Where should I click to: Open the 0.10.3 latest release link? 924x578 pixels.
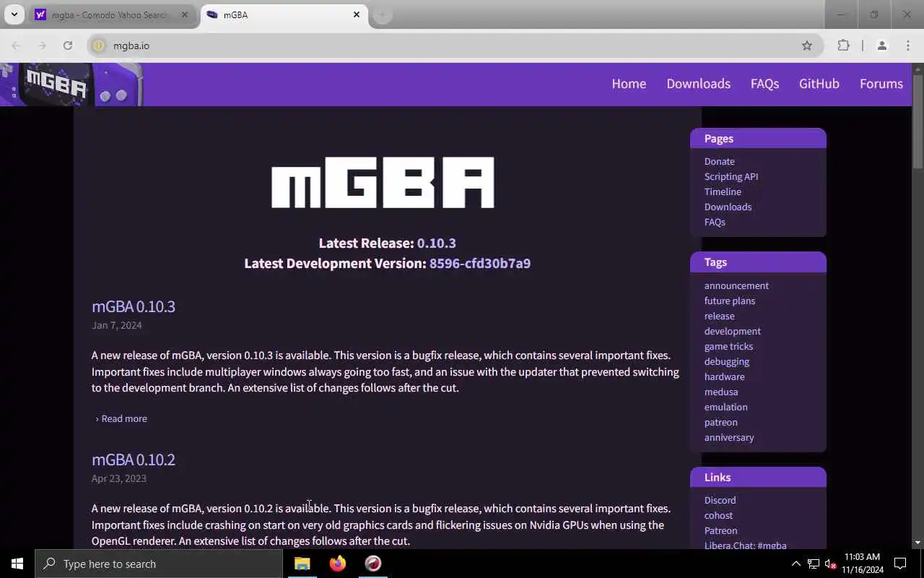pos(436,243)
